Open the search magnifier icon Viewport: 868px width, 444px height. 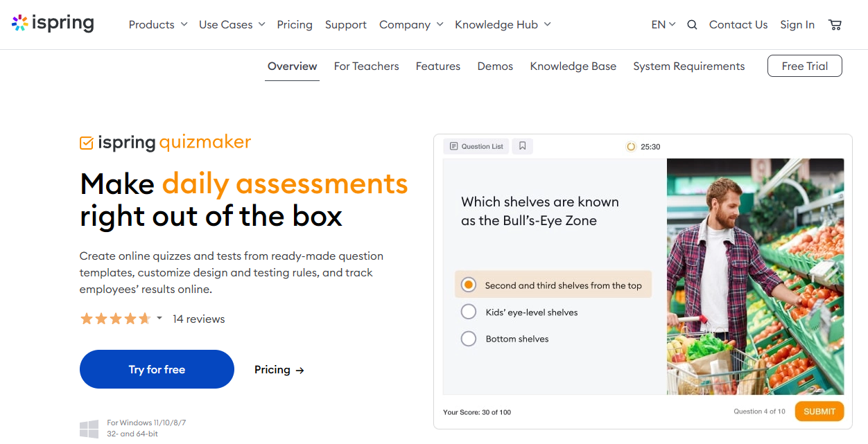pyautogui.click(x=692, y=24)
